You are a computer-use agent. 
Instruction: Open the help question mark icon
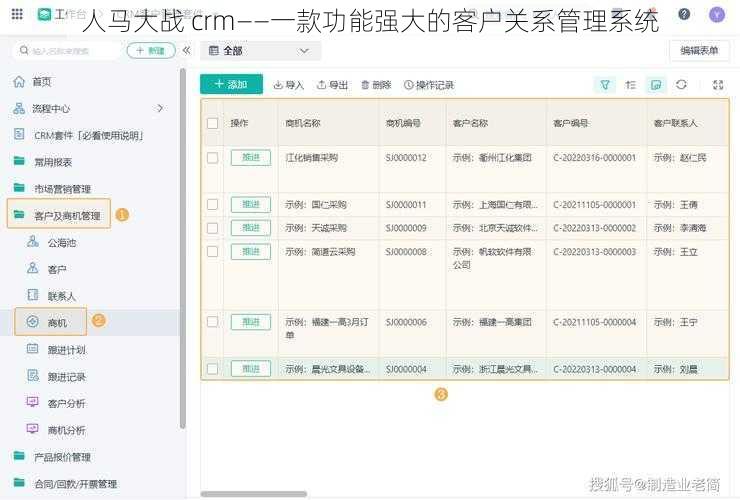pos(684,15)
